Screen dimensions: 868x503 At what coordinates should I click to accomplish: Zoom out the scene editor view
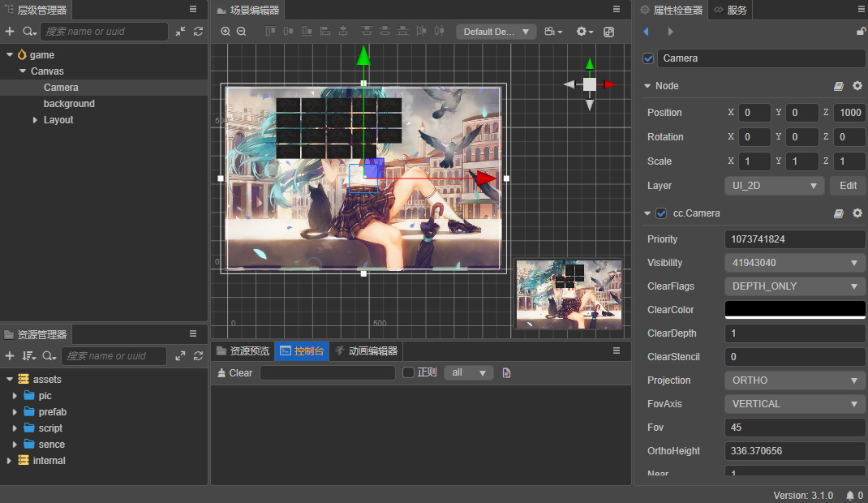click(241, 32)
